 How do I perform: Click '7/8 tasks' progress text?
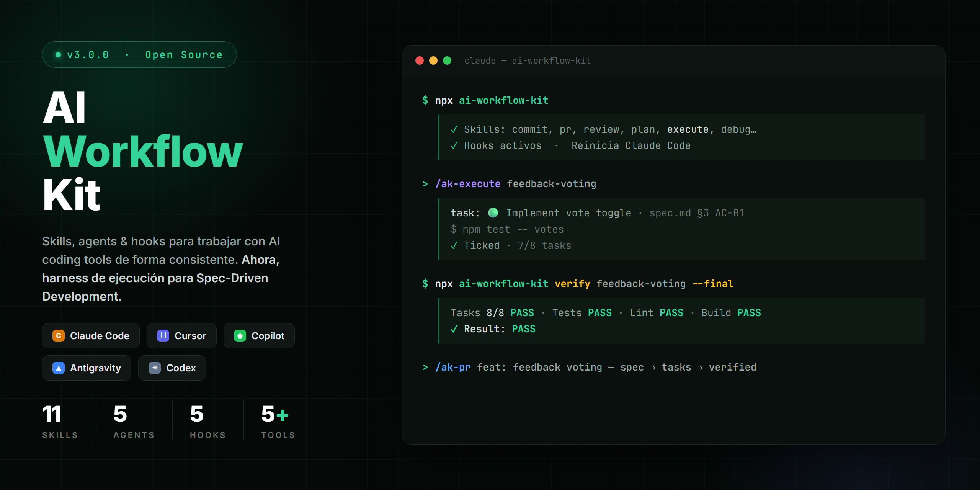[x=544, y=245]
